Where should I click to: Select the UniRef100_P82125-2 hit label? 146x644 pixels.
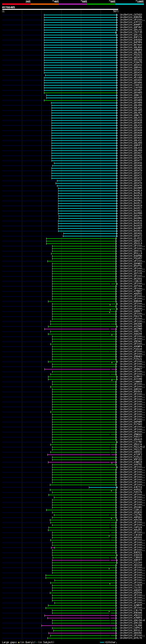coord(132,447)
